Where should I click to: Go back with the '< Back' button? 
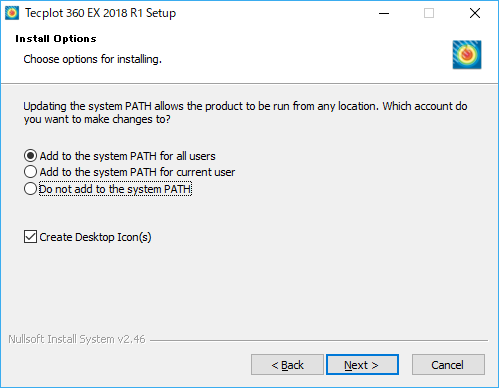[287, 365]
